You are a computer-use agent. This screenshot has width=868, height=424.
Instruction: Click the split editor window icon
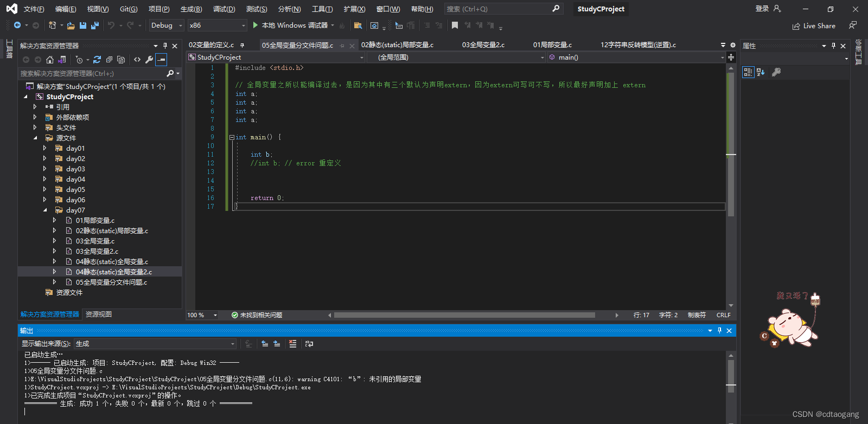click(x=731, y=57)
